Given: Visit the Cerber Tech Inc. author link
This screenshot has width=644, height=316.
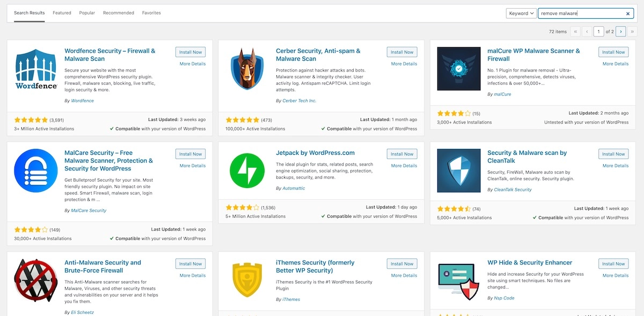Looking at the screenshot, I should [299, 101].
